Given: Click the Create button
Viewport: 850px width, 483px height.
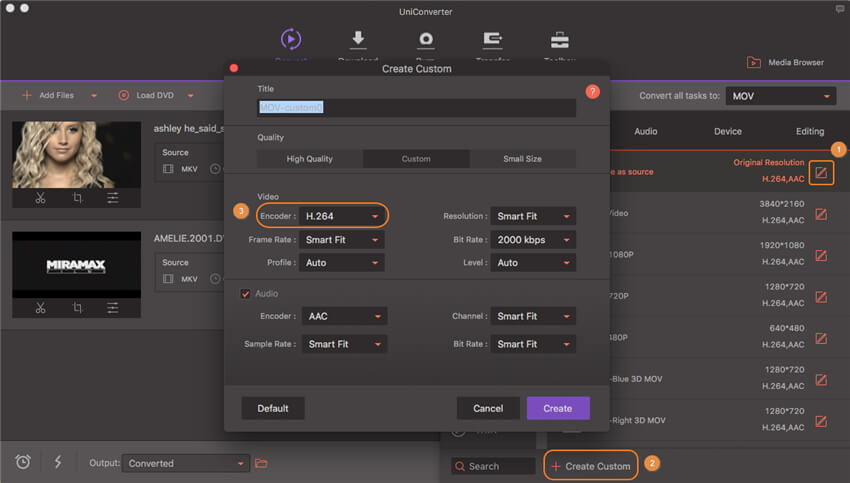Looking at the screenshot, I should [x=558, y=408].
